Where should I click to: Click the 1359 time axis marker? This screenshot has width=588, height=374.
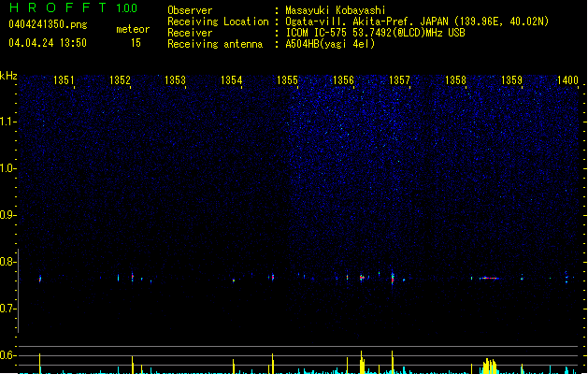click(x=511, y=80)
